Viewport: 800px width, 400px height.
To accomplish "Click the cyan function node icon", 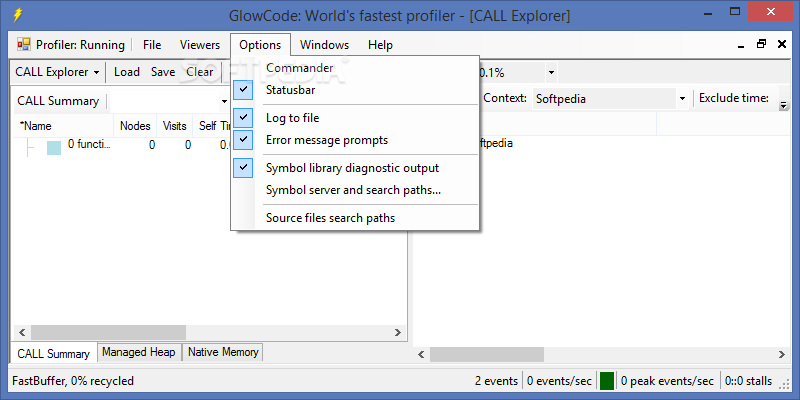I will [x=54, y=148].
